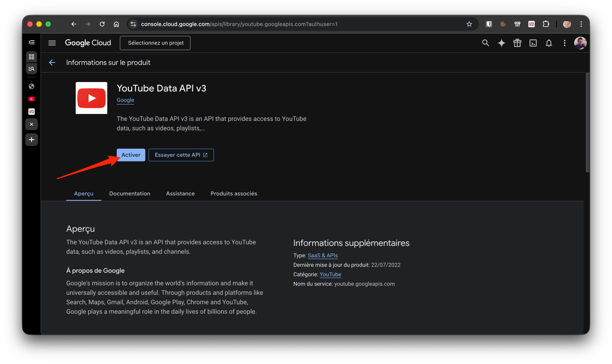View site information icon in address bar
The width and height of the screenshot is (612, 364).
pyautogui.click(x=133, y=24)
